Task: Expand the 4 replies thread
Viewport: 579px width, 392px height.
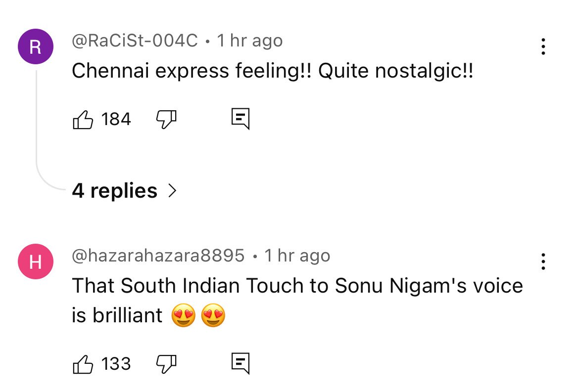Action: tap(114, 191)
